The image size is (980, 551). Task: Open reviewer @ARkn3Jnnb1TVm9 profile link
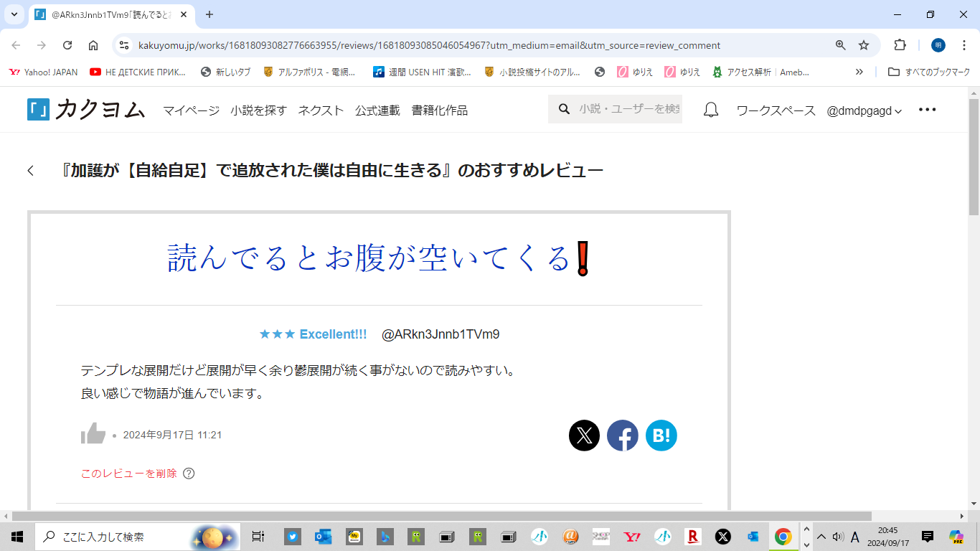(440, 334)
